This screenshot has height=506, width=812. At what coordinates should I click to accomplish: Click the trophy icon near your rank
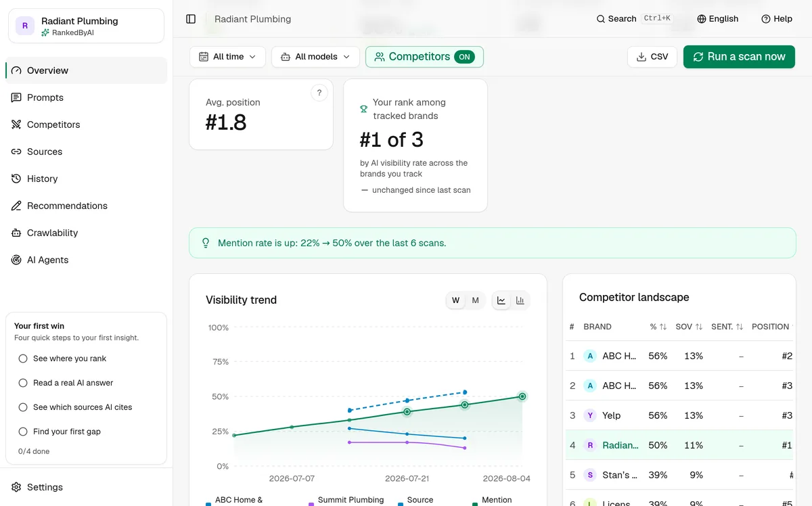tap(364, 108)
